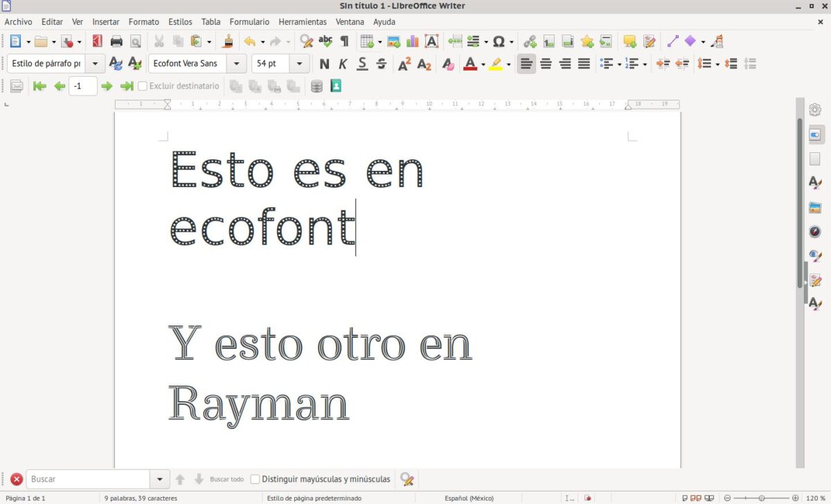This screenshot has width=831, height=504.
Task: Open the Herramientas menu
Action: tap(303, 22)
